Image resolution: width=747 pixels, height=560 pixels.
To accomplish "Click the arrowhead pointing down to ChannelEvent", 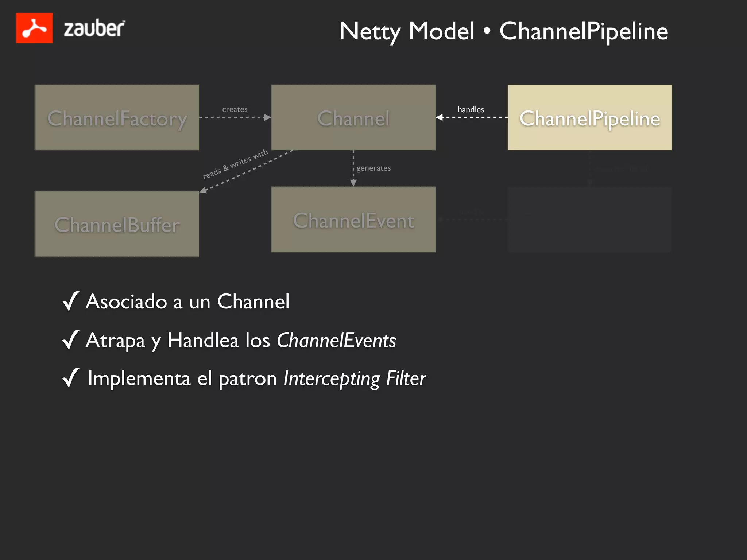I will pyautogui.click(x=353, y=183).
